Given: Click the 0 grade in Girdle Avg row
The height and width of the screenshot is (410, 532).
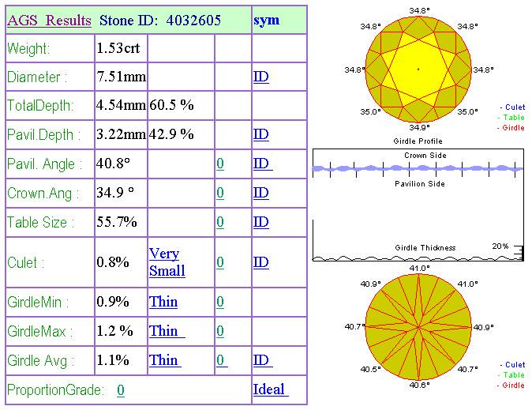Looking at the screenshot, I should tap(221, 360).
